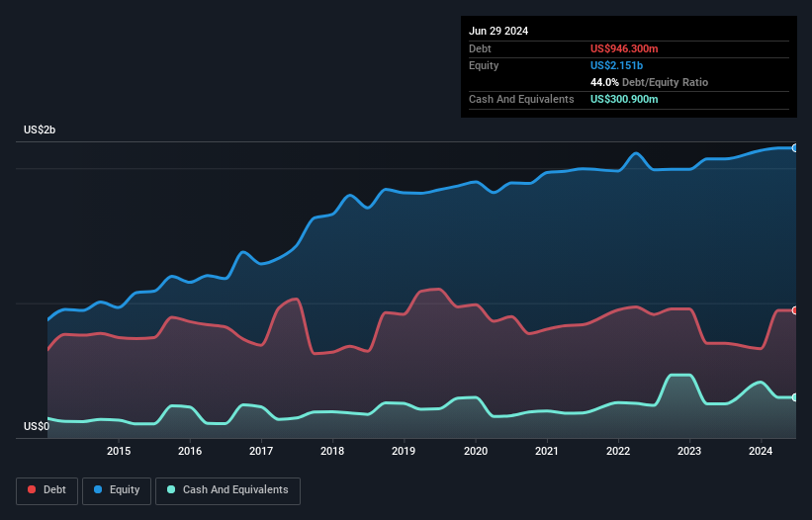Click the teal Cash endpoint marker
This screenshot has width=812, height=520.
tap(795, 397)
